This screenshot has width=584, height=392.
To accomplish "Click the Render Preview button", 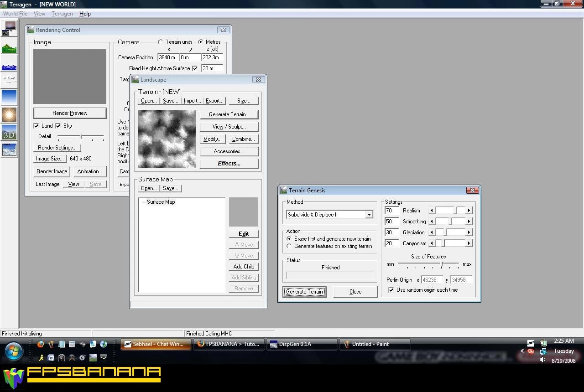I will [70, 113].
